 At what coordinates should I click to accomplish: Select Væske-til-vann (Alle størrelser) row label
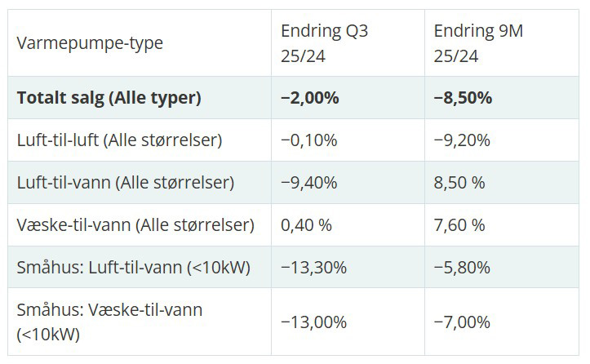135,224
